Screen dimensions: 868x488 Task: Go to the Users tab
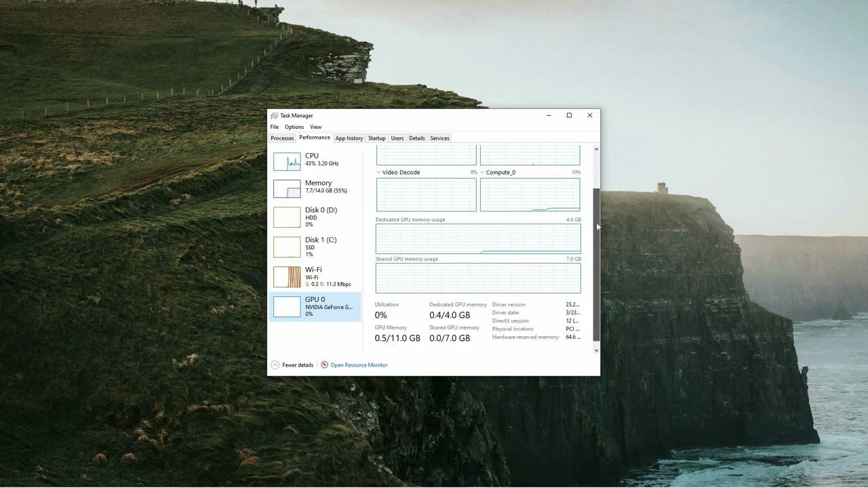click(397, 138)
